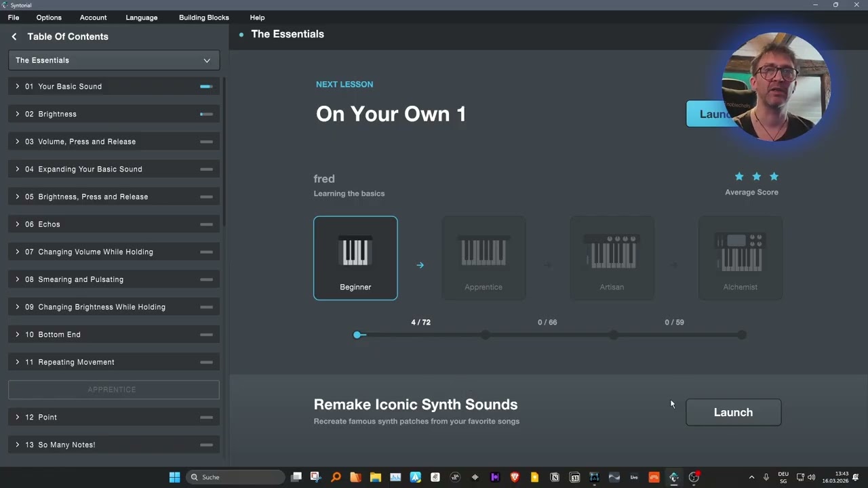Image resolution: width=868 pixels, height=488 pixels.
Task: Open calendar app showing 31 in taskbar
Action: click(574, 477)
